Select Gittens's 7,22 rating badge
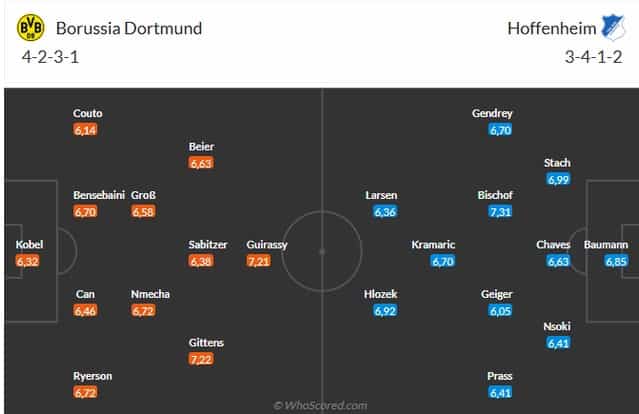Screen dimensions: 639x414 pos(201,359)
